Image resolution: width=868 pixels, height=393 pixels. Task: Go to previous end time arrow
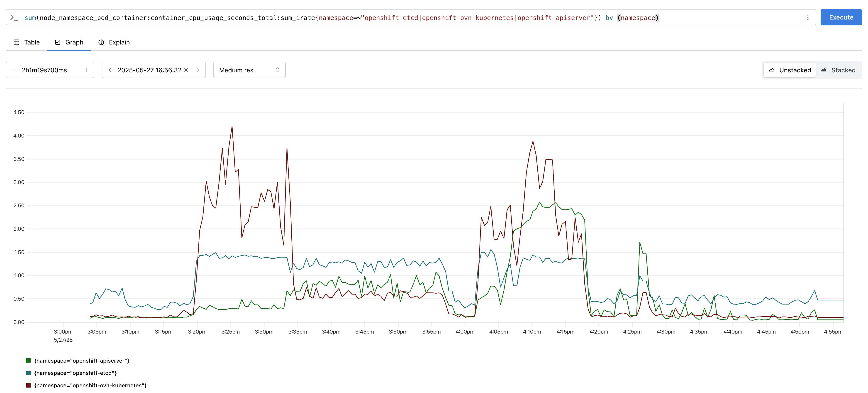(110, 70)
